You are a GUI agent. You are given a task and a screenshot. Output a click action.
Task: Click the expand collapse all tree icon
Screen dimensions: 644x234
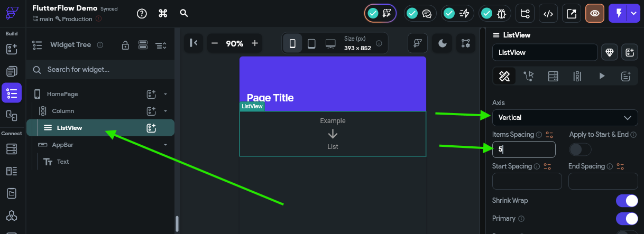161,45
